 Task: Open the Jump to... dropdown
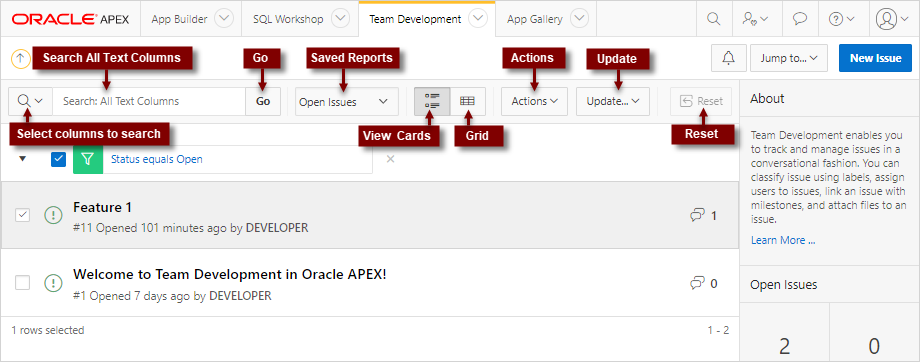(789, 58)
